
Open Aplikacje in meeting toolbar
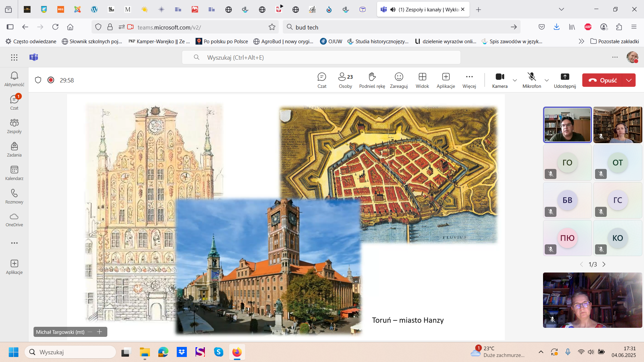[446, 80]
